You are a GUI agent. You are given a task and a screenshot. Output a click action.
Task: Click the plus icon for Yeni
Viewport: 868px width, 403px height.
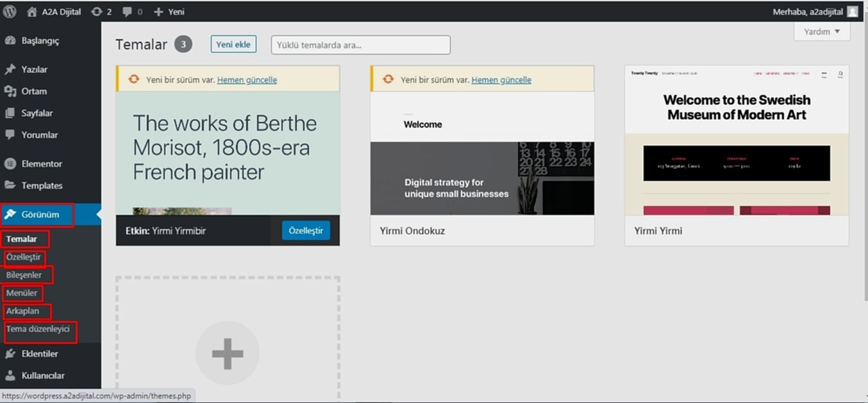[158, 12]
